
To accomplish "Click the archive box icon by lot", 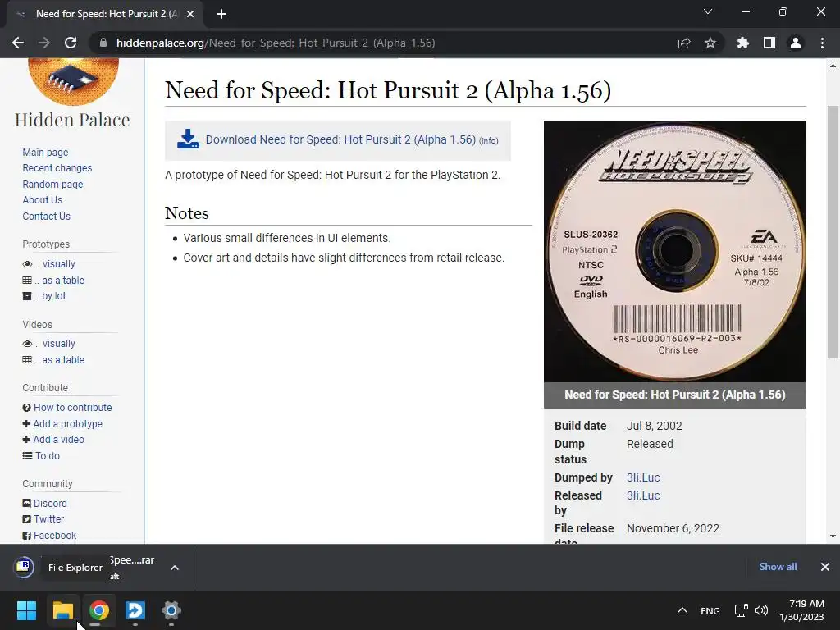I will [27, 296].
